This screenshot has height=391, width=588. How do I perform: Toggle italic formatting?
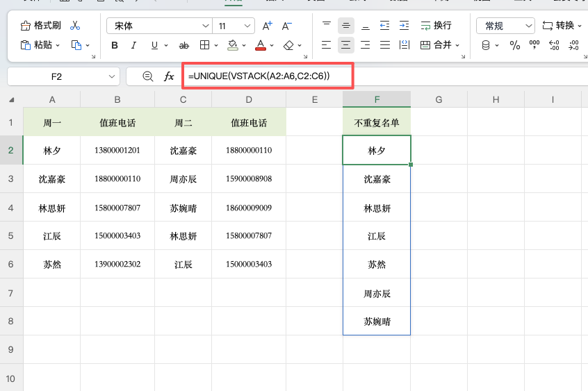coord(133,45)
